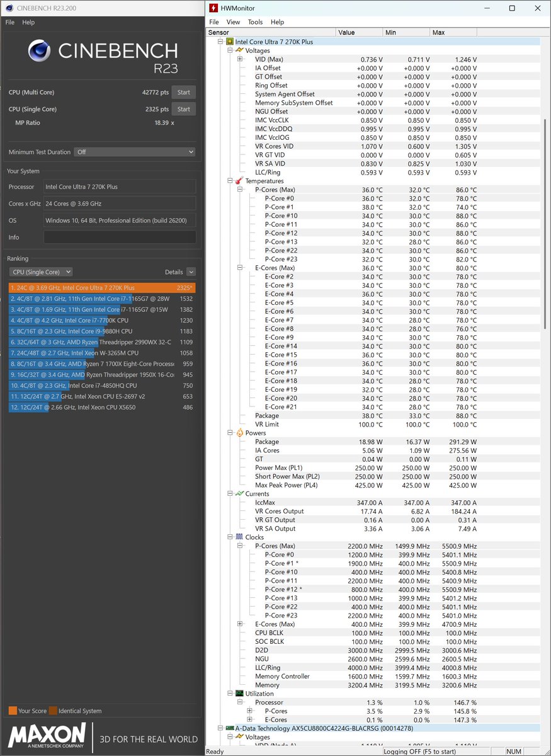551x756 pixels.
Task: Click the MAXON logo at bottom of Cinebench
Action: pos(47,735)
